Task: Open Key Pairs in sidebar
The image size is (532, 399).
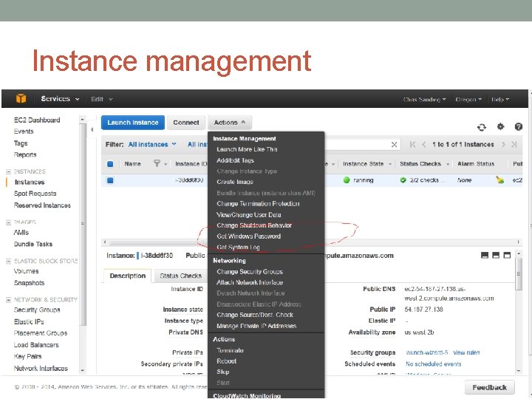Action: [27, 356]
